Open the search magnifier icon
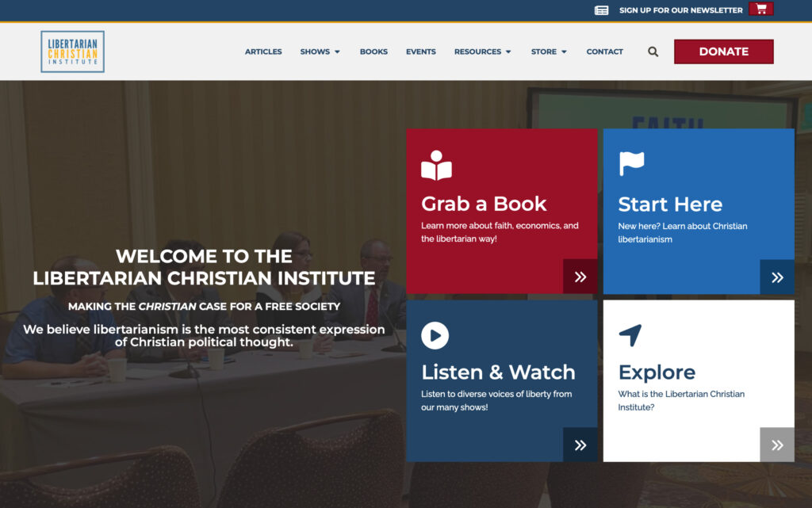Image resolution: width=812 pixels, height=508 pixels. [653, 52]
